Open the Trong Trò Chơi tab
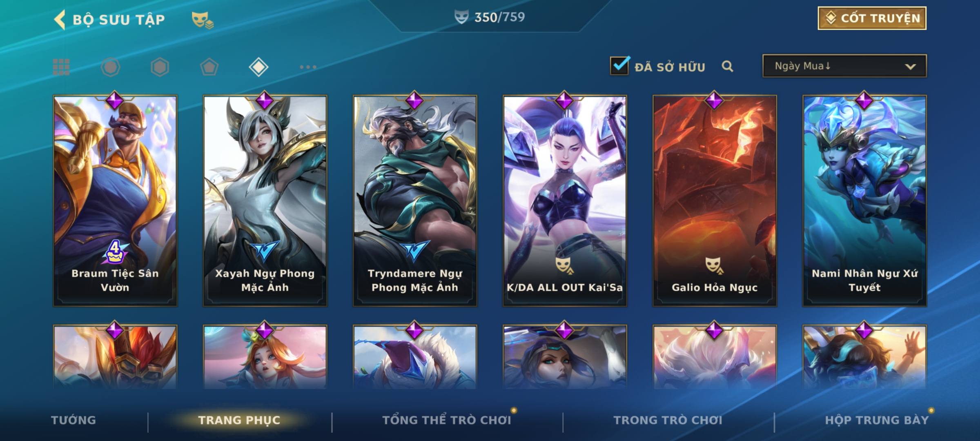This screenshot has height=441, width=980. pyautogui.click(x=668, y=420)
